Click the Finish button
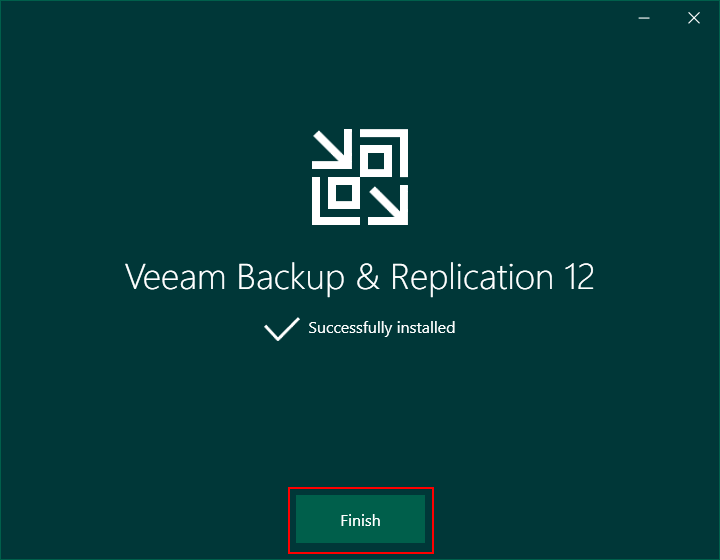This screenshot has height=560, width=720. pyautogui.click(x=360, y=519)
